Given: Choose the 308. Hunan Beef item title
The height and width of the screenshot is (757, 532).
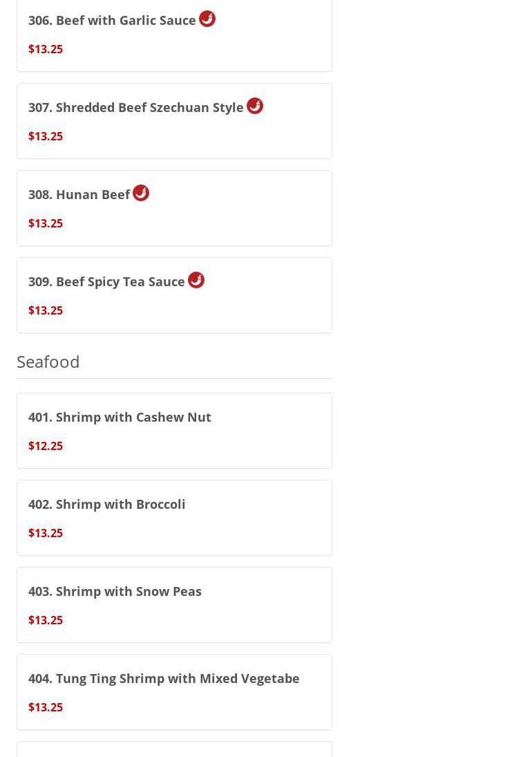Looking at the screenshot, I should click(x=79, y=194).
